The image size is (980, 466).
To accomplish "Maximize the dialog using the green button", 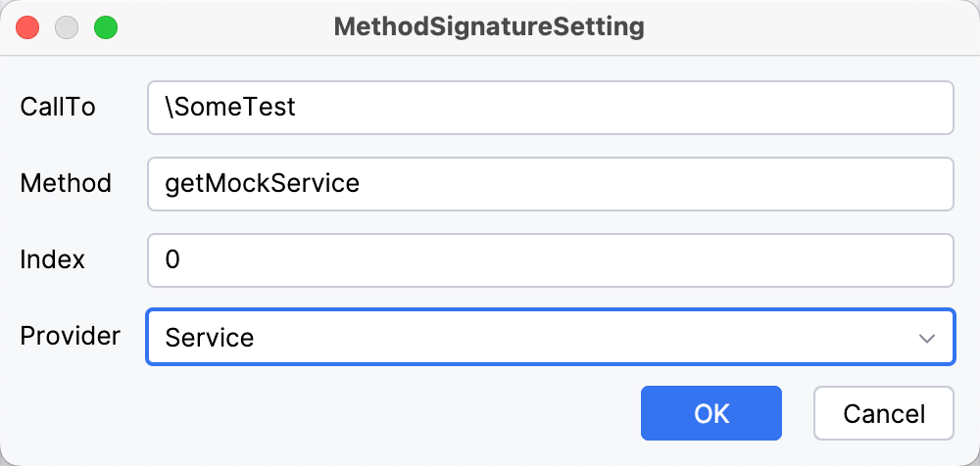I will tap(105, 27).
